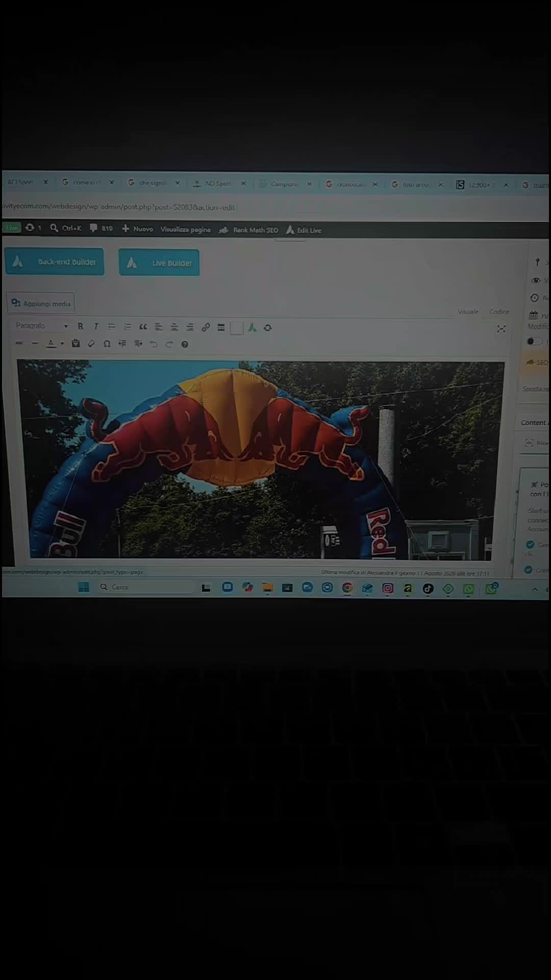
Task: Show hidden system tray icons chevron
Action: pos(535,589)
